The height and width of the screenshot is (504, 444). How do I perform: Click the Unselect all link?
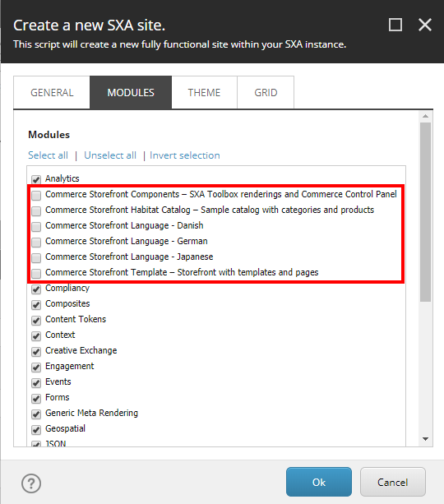coord(110,155)
